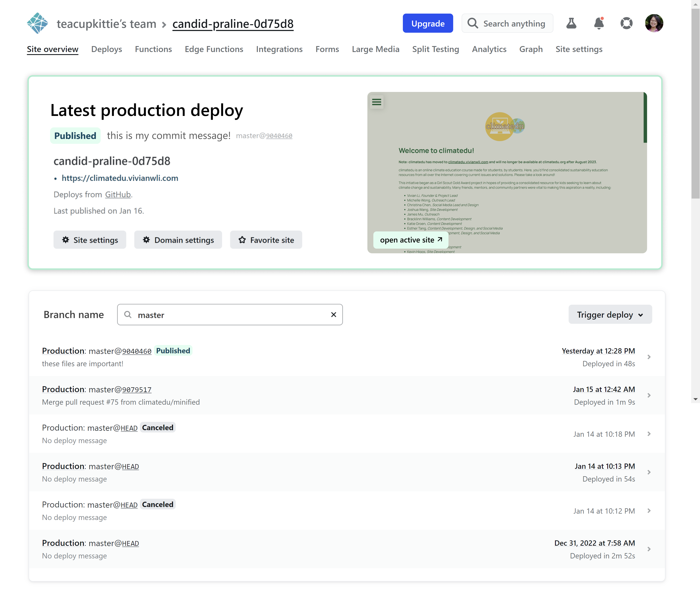Image resolution: width=700 pixels, height=610 pixels.
Task: Open the hamburger menu on site preview
Action: pyautogui.click(x=376, y=102)
